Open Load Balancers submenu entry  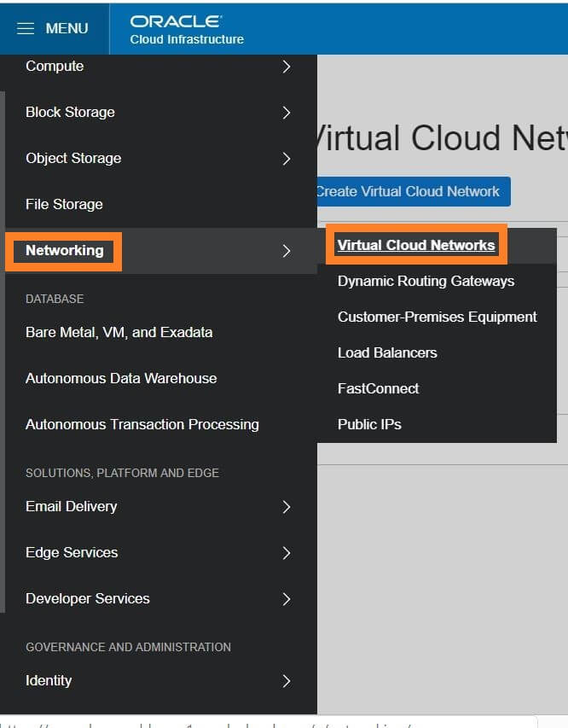click(387, 352)
